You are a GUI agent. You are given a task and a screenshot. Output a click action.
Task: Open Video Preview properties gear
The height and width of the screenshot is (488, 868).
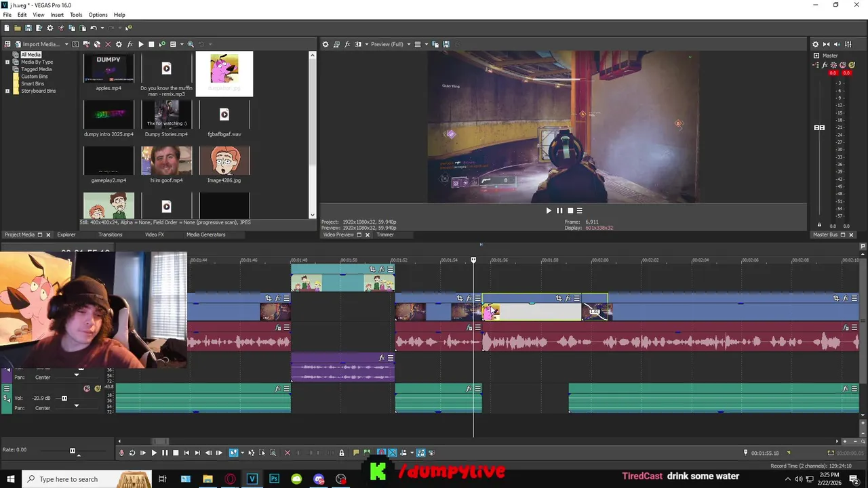(x=325, y=44)
